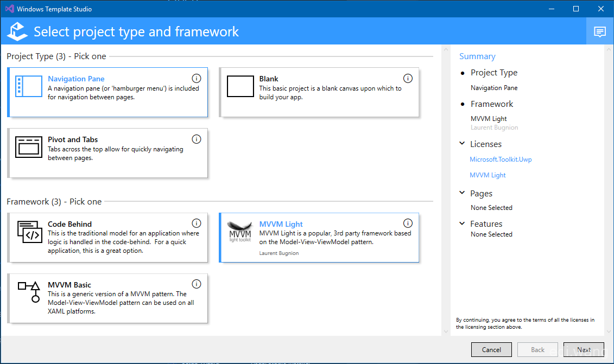This screenshot has width=614, height=364.
Task: Click the Blank project square icon
Action: coord(240,86)
